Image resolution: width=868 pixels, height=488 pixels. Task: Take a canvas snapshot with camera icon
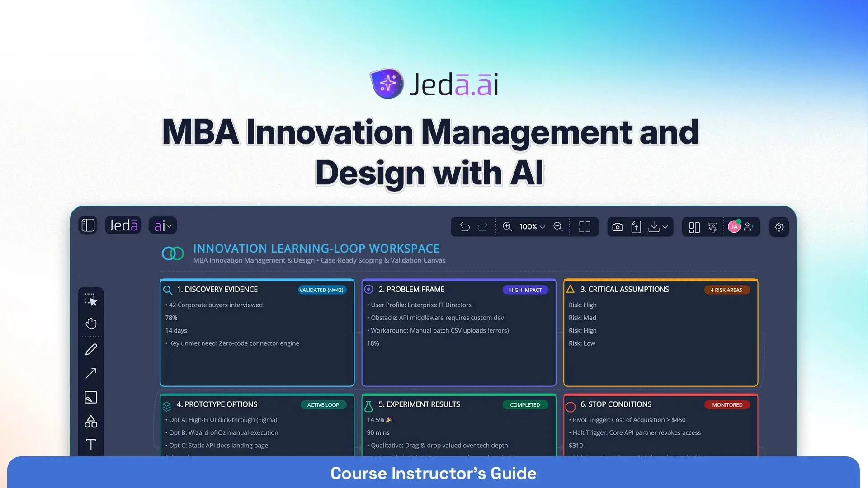[x=618, y=227]
